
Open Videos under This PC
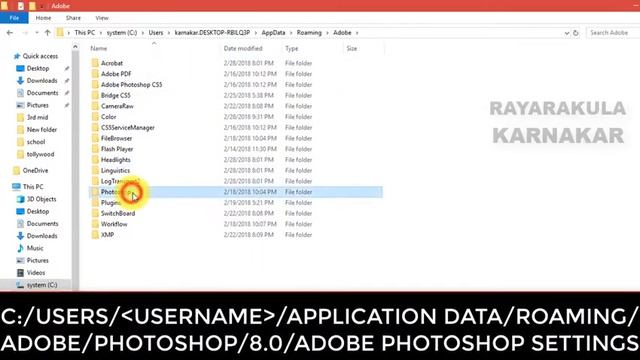point(36,272)
